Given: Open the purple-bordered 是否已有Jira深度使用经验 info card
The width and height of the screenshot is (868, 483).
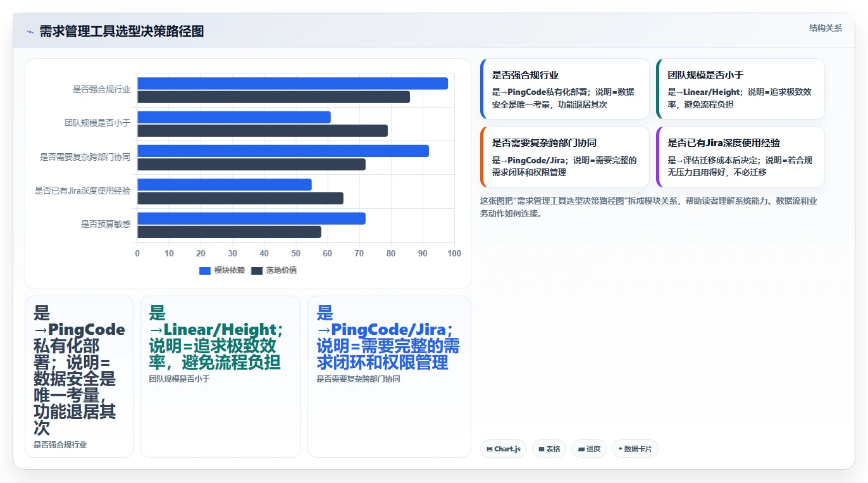Looking at the screenshot, I should pyautogui.click(x=740, y=157).
